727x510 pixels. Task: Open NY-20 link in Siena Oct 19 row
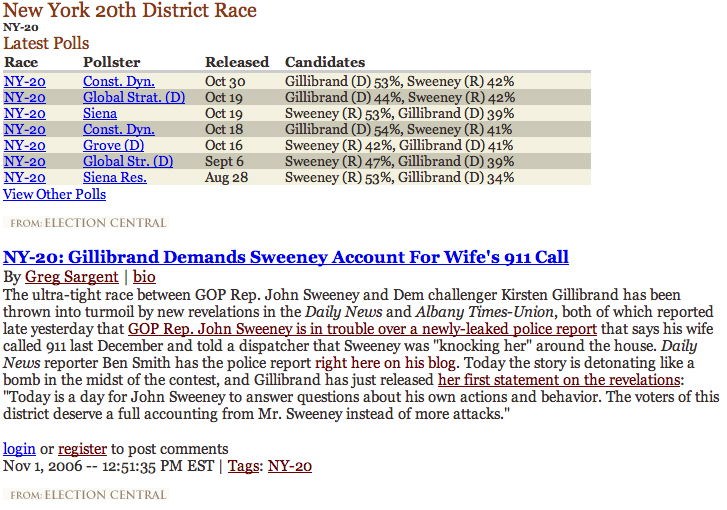coord(25,114)
